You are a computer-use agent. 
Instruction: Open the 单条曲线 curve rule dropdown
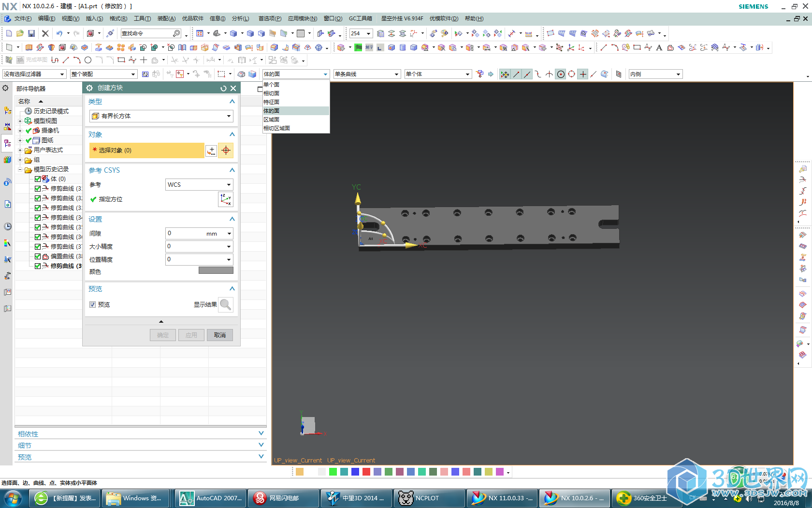click(x=367, y=74)
